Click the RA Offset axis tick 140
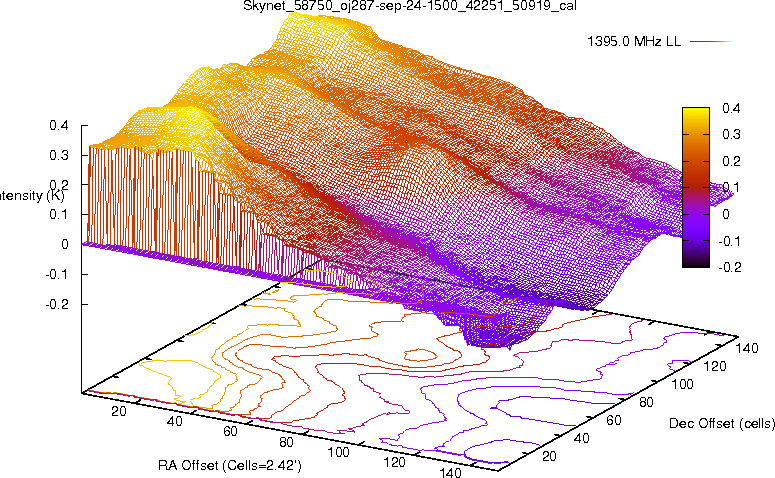The width and height of the screenshot is (775, 478). click(x=450, y=473)
